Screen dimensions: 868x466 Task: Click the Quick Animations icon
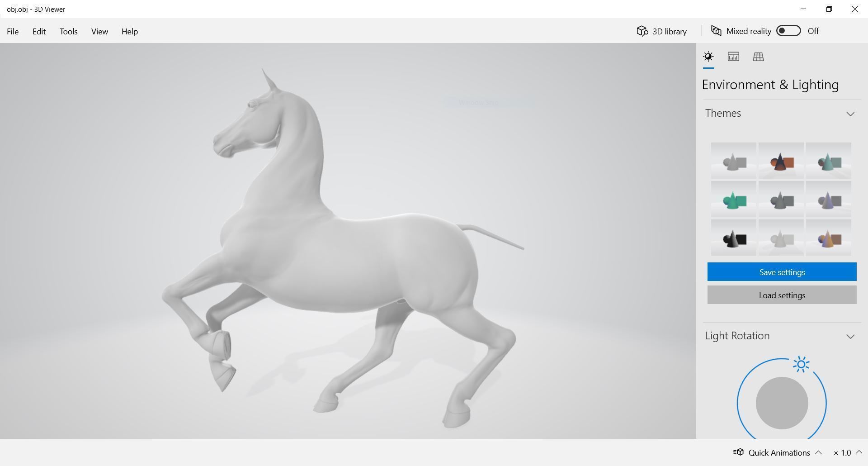click(x=738, y=452)
